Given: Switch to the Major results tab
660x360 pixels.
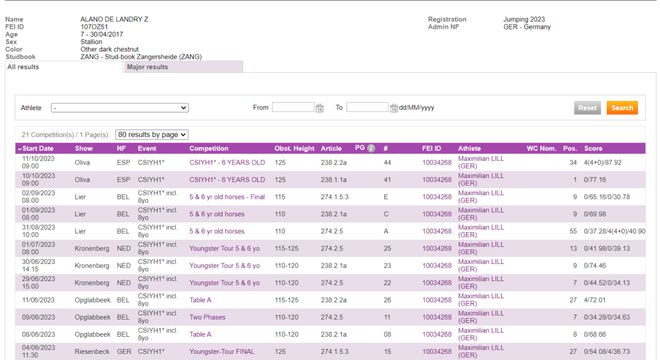Looking at the screenshot, I should click(183, 67).
